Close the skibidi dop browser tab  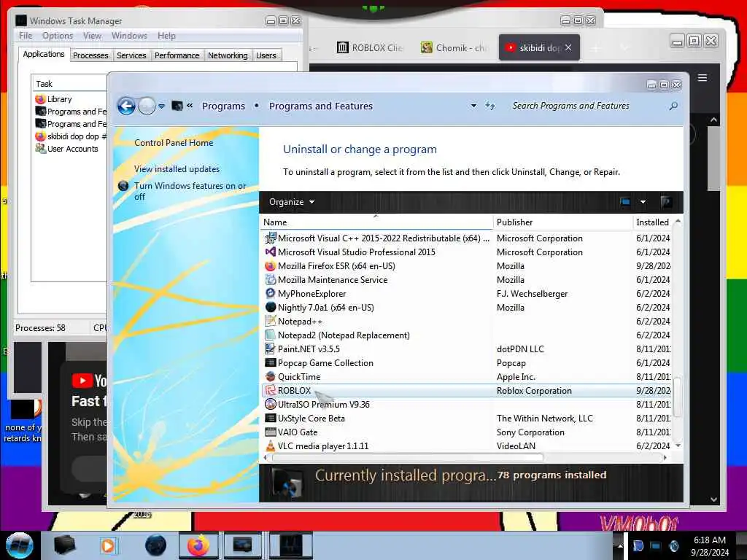[568, 47]
